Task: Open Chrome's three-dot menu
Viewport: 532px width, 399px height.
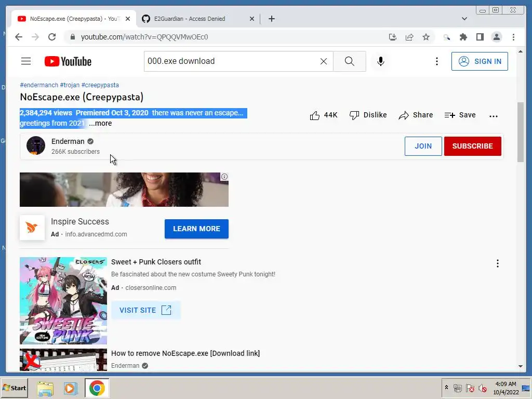Action: [x=513, y=37]
